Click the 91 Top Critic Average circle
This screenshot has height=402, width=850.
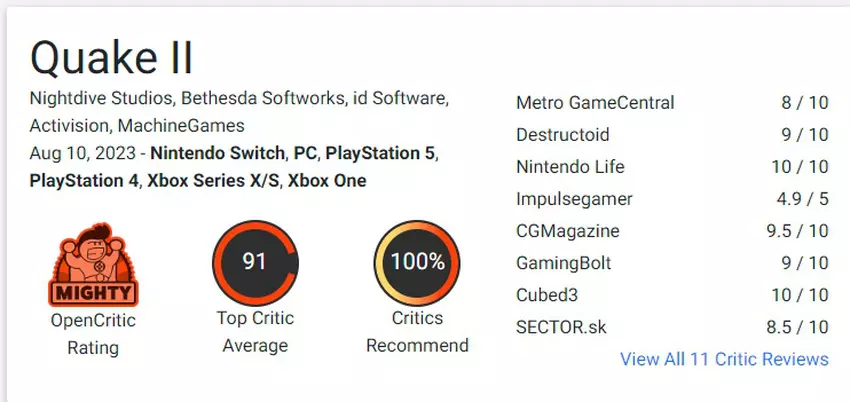coord(253,262)
